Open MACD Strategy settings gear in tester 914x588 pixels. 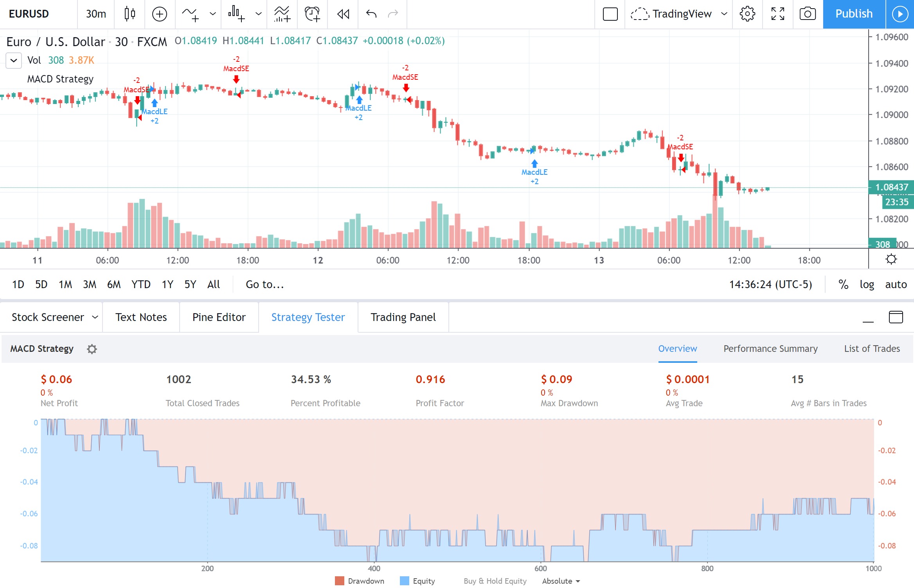tap(92, 349)
